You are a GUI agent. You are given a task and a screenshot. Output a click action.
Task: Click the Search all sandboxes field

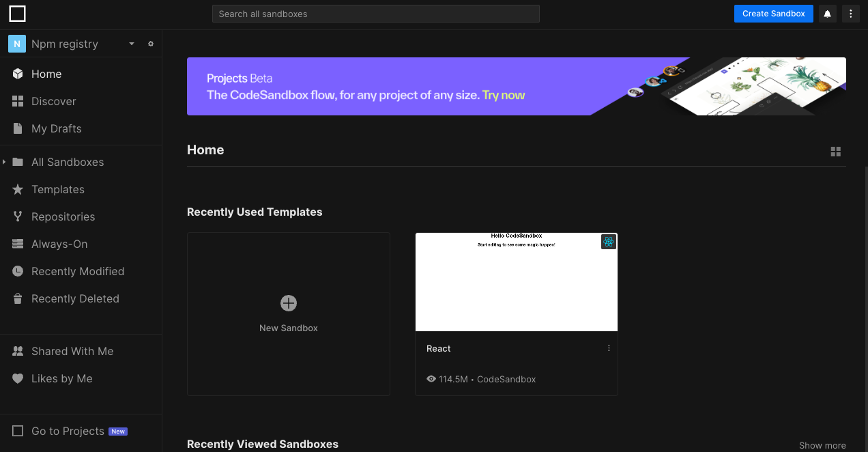(376, 14)
